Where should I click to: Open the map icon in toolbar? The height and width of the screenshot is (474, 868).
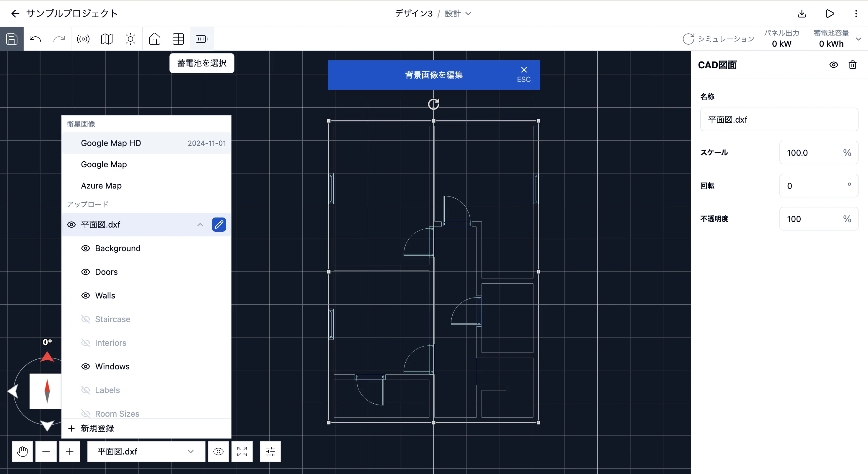click(107, 39)
